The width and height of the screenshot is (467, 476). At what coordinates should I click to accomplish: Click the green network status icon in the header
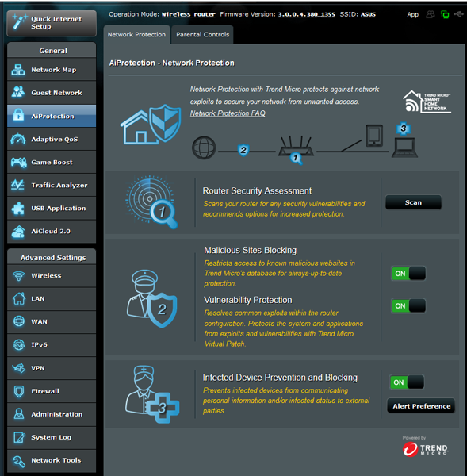click(445, 14)
